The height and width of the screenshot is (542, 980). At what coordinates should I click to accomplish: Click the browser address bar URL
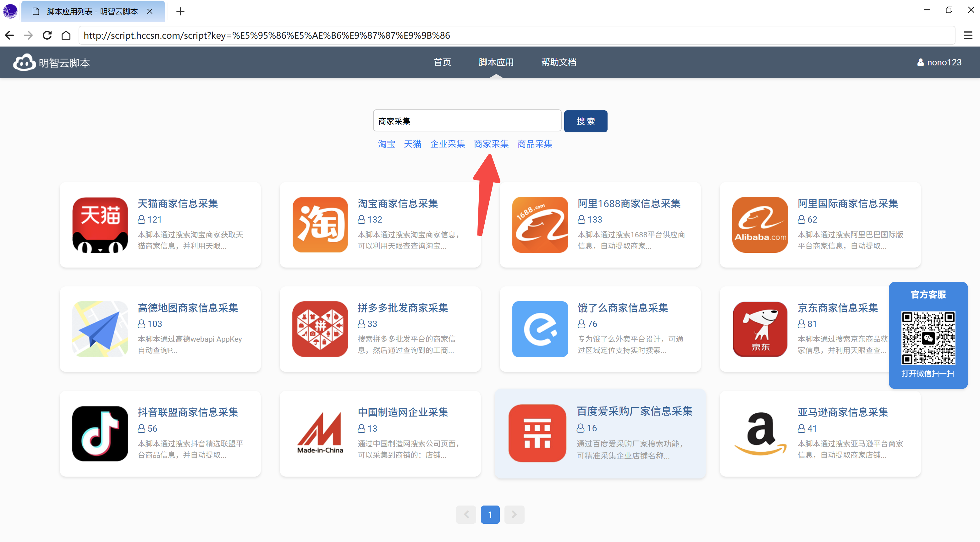[517, 36]
